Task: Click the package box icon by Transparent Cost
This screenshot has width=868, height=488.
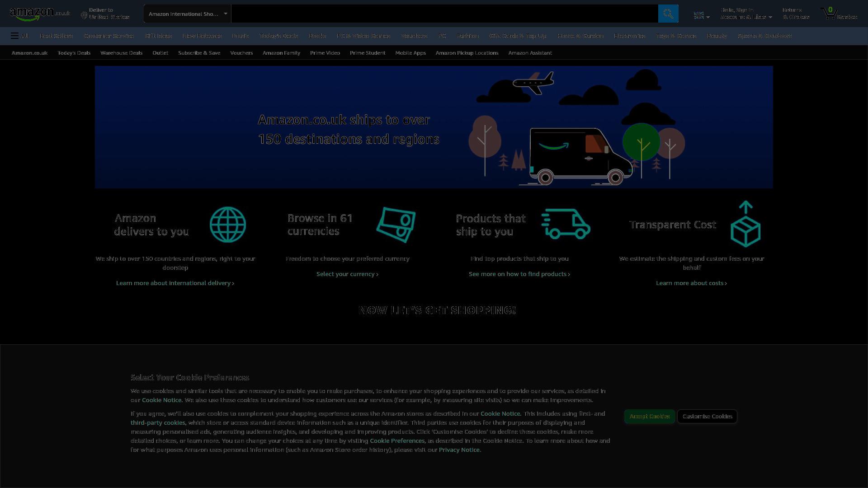Action: tap(745, 224)
